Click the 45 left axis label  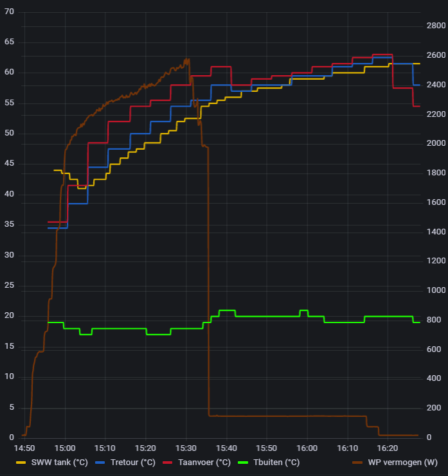tap(10, 163)
